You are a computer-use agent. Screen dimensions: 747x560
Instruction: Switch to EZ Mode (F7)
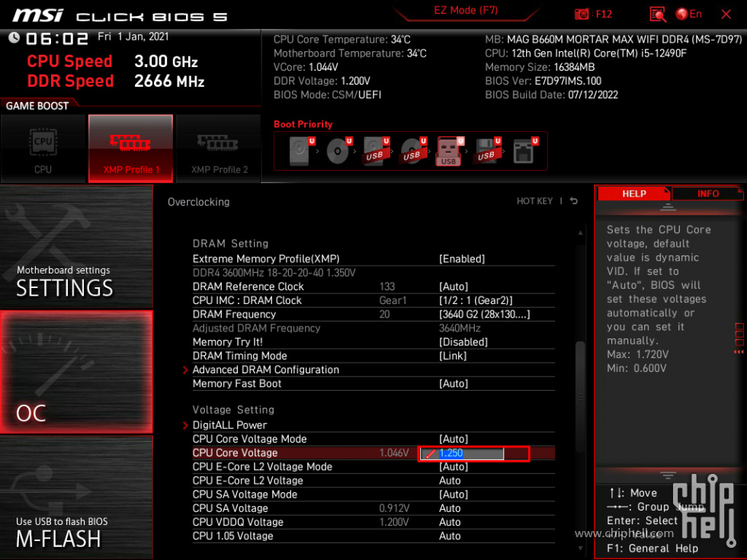click(466, 11)
